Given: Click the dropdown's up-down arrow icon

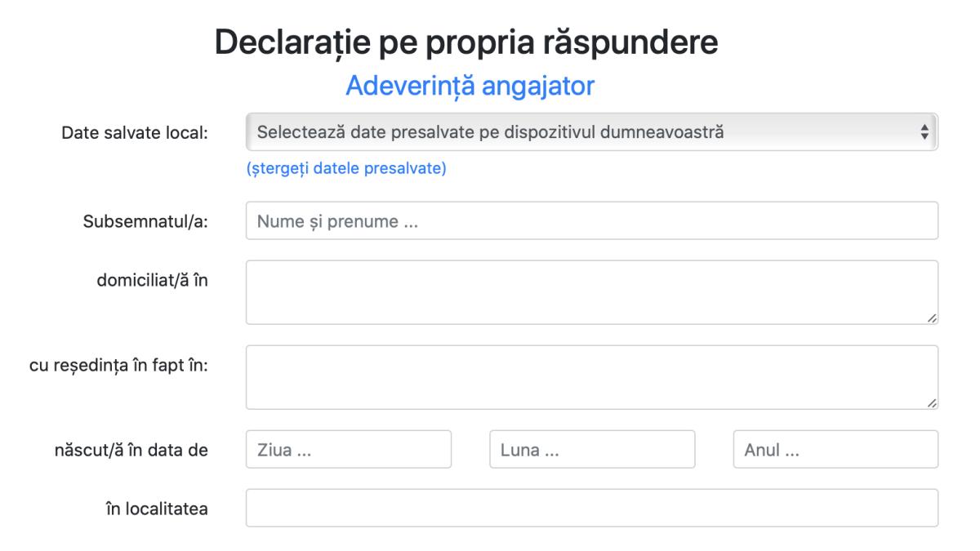Looking at the screenshot, I should pos(924,131).
